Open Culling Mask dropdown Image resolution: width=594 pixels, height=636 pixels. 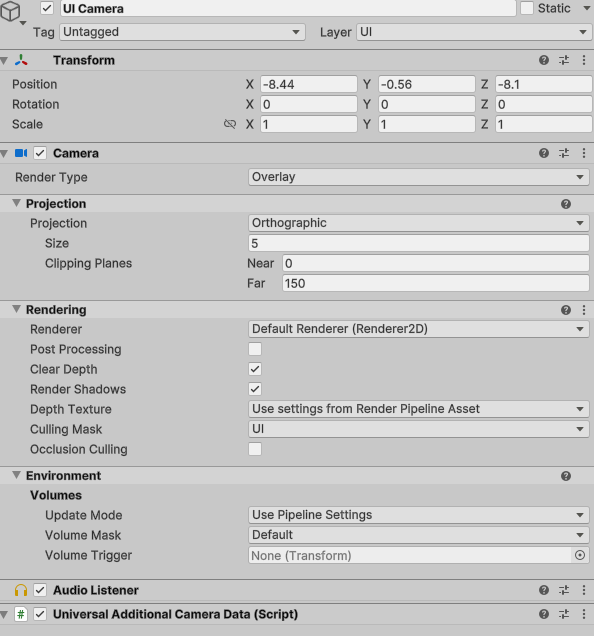pyautogui.click(x=419, y=429)
